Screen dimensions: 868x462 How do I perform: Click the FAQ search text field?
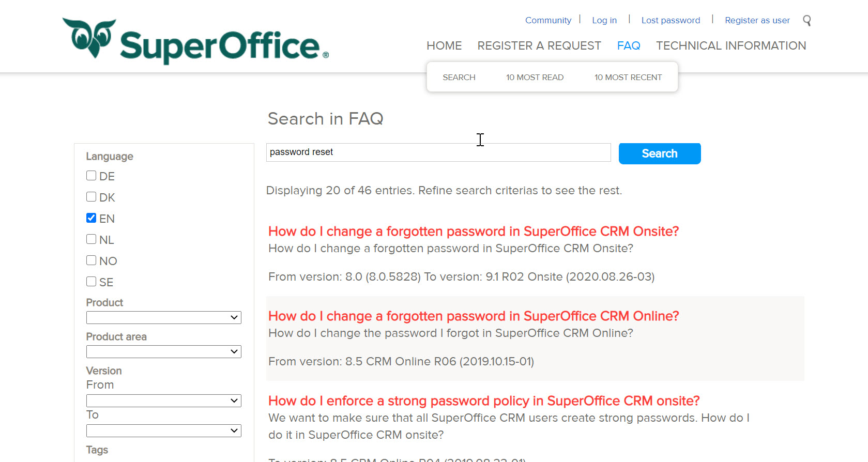coord(438,152)
